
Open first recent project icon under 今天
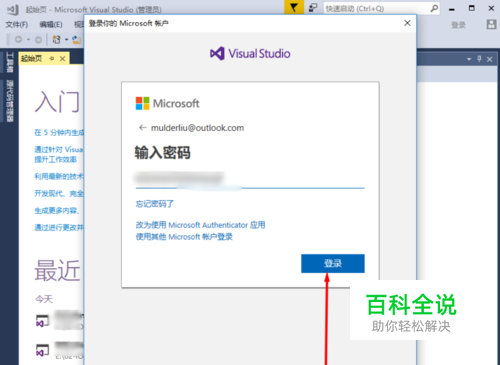(x=42, y=321)
